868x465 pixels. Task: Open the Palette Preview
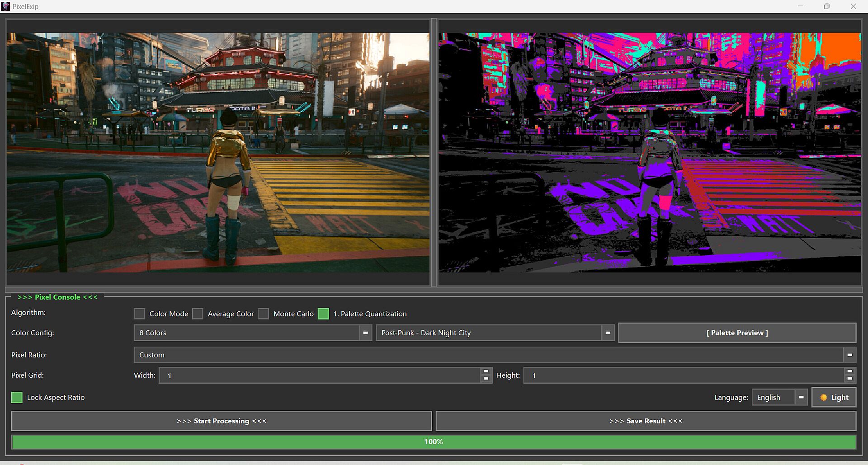tap(737, 333)
